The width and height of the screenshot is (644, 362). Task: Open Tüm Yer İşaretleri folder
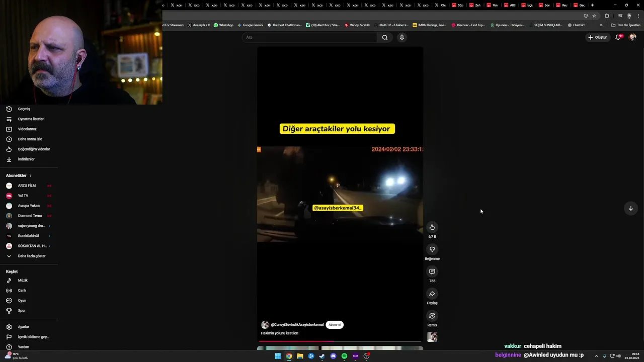click(625, 25)
